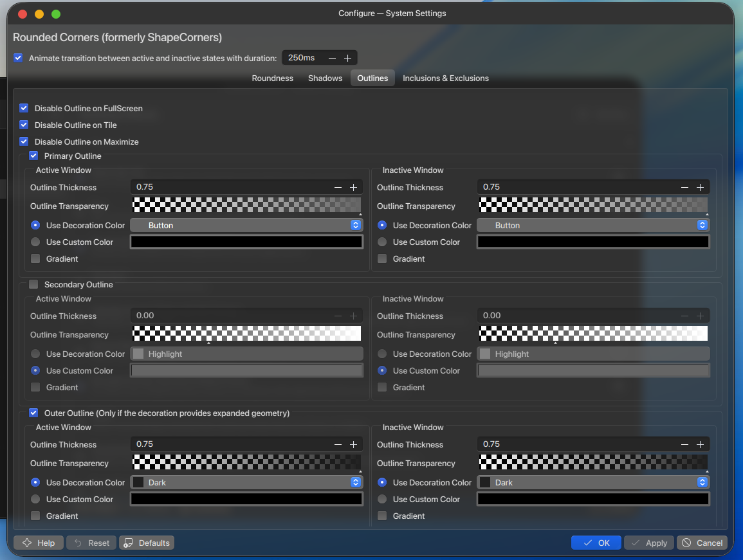Viewport: 743px width, 560px height.
Task: Open the Inclusions & Exclusions tab
Action: 446,78
